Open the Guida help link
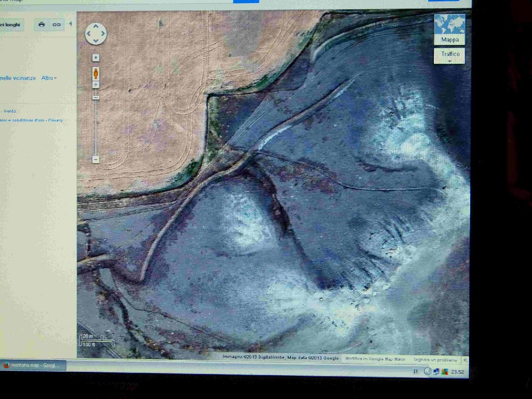This screenshot has width=532, height=399. point(10,111)
